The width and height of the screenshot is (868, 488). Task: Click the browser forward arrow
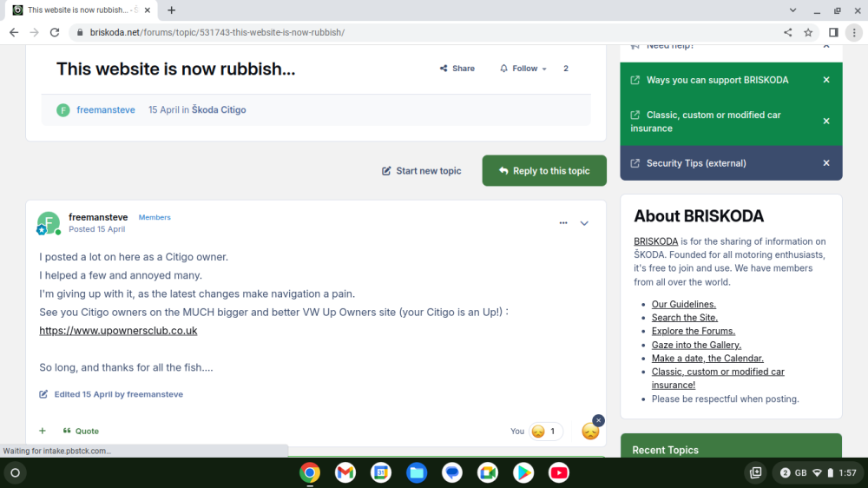coord(35,32)
